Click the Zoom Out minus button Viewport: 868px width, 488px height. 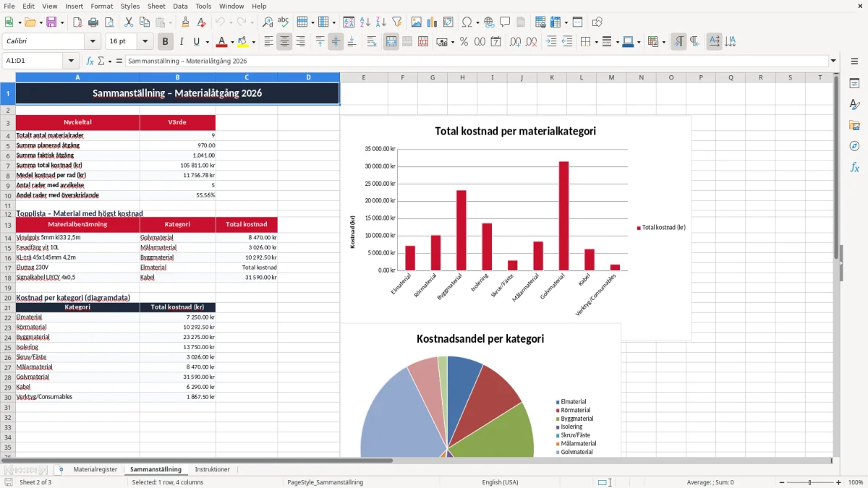(780, 482)
